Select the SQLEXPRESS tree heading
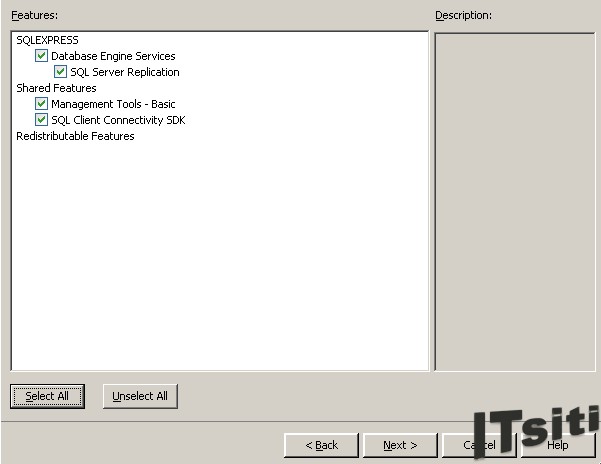The height and width of the screenshot is (464, 601). point(47,40)
